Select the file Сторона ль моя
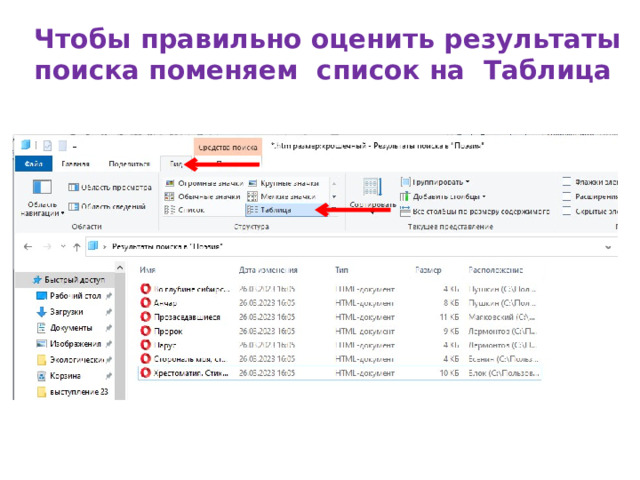The image size is (640, 480). pos(190,359)
